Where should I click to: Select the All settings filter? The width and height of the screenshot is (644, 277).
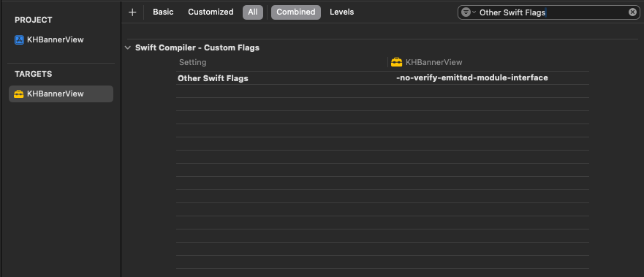253,12
